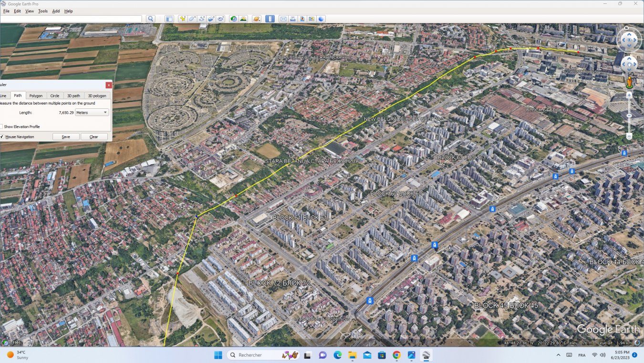Screen dimensions: 644x363
Task: Toggle the sidebar panel visibility button
Action: [169, 19]
